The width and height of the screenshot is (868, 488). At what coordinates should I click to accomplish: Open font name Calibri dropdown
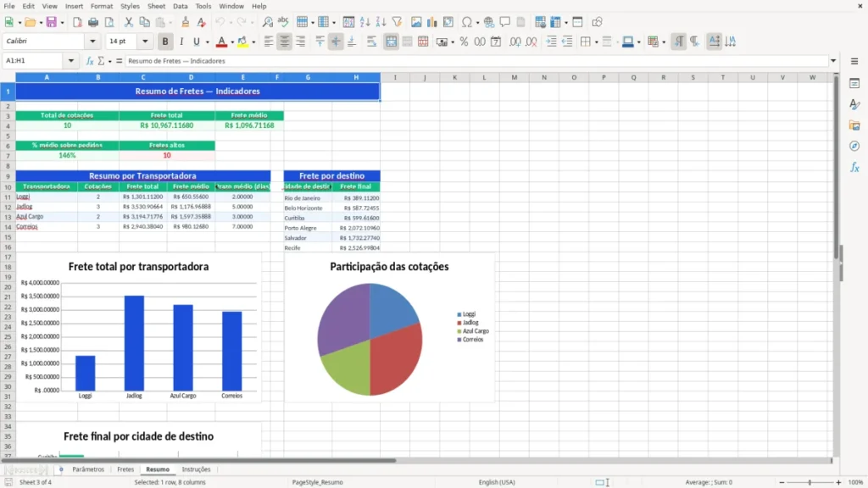pyautogui.click(x=92, y=41)
